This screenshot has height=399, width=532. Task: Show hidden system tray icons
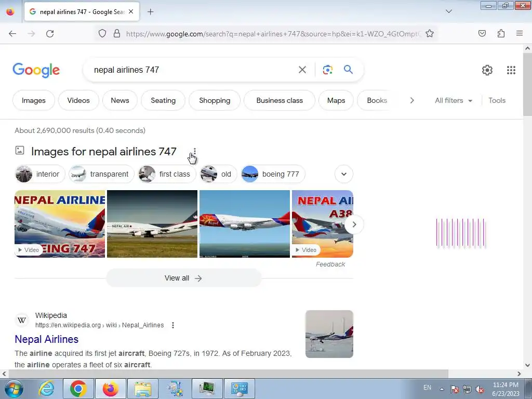pos(442,389)
